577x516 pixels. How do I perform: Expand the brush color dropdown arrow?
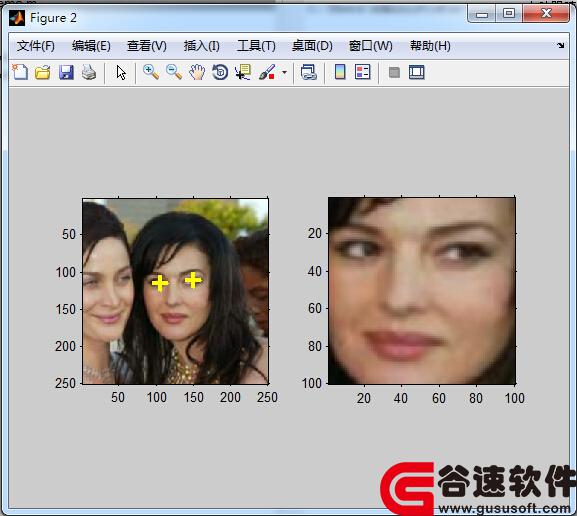click(284, 72)
